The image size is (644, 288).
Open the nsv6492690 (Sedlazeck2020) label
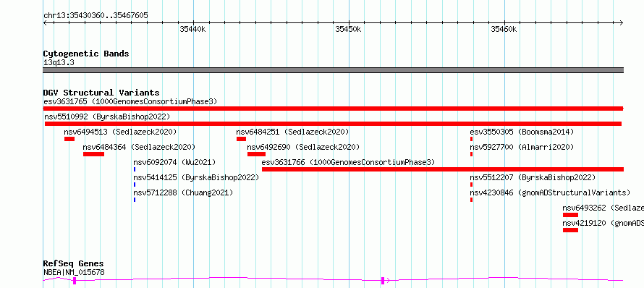click(303, 147)
